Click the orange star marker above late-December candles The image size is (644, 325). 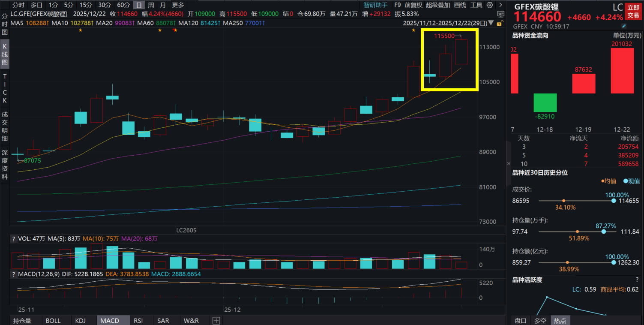tap(413, 30)
